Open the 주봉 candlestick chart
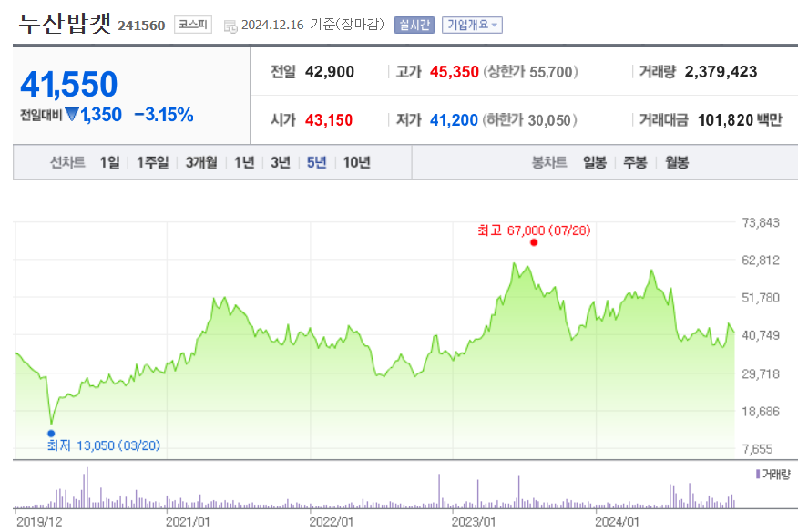The height and width of the screenshot is (532, 798). point(635,162)
